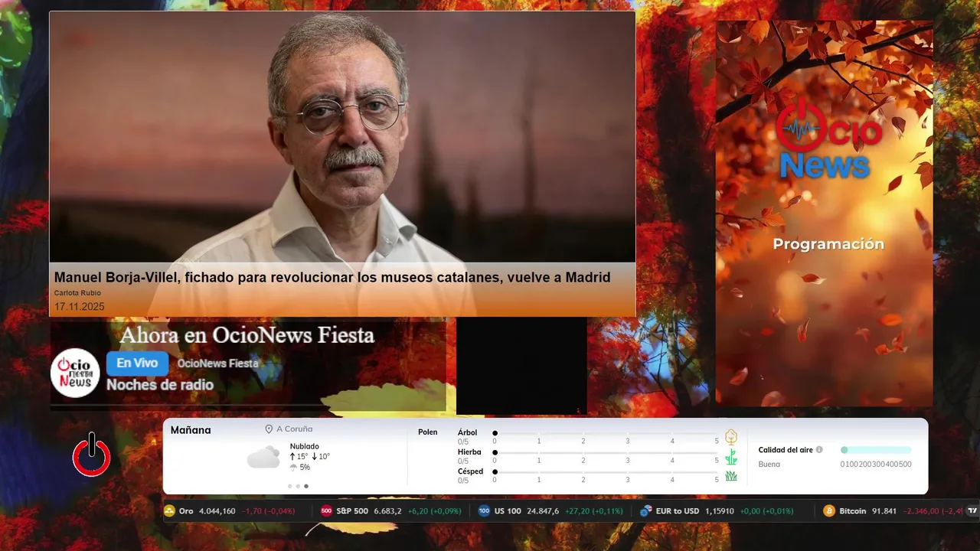
Task: Click the rain umbrella icon beside 5%
Action: 293,468
